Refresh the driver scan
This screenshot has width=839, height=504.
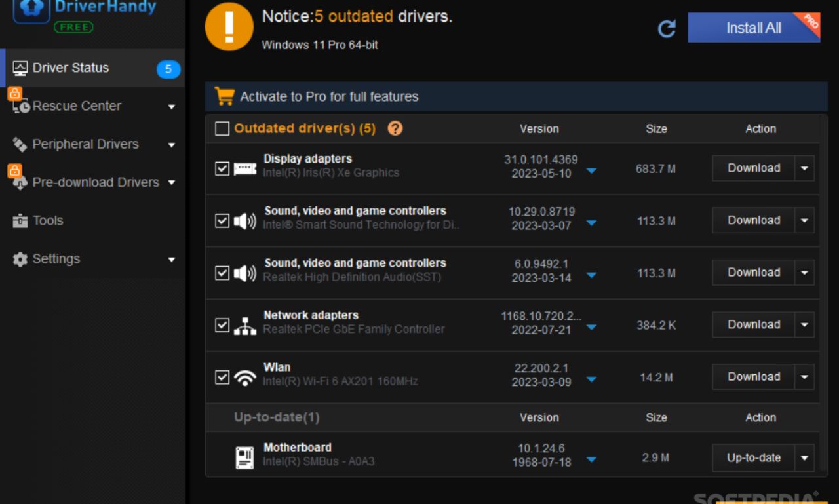click(667, 28)
